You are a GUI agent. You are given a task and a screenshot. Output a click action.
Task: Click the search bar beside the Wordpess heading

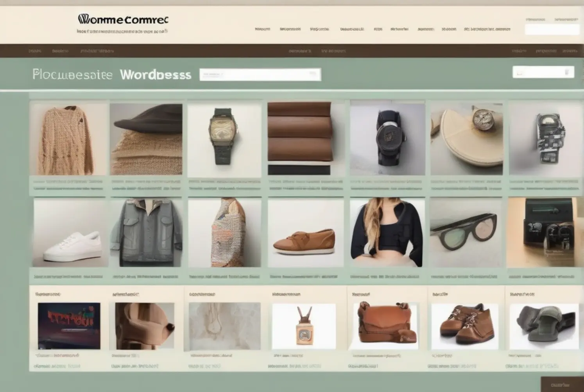coord(260,74)
